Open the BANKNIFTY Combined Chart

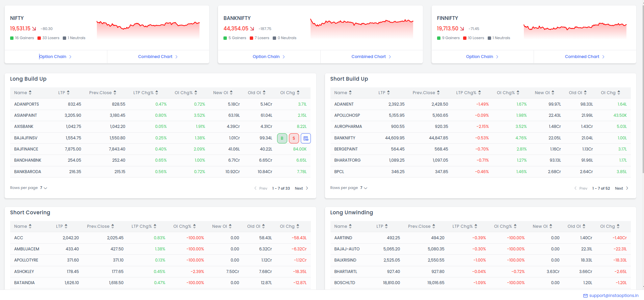371,57
